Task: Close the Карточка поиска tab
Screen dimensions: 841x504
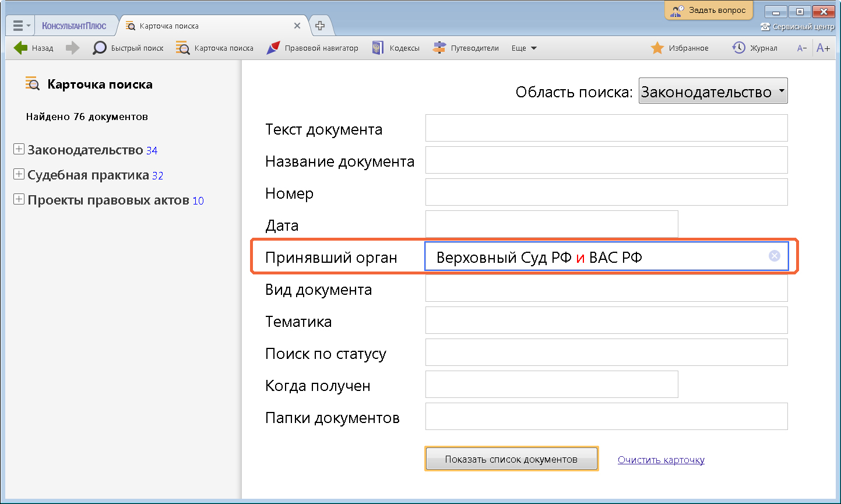Action: (x=297, y=26)
